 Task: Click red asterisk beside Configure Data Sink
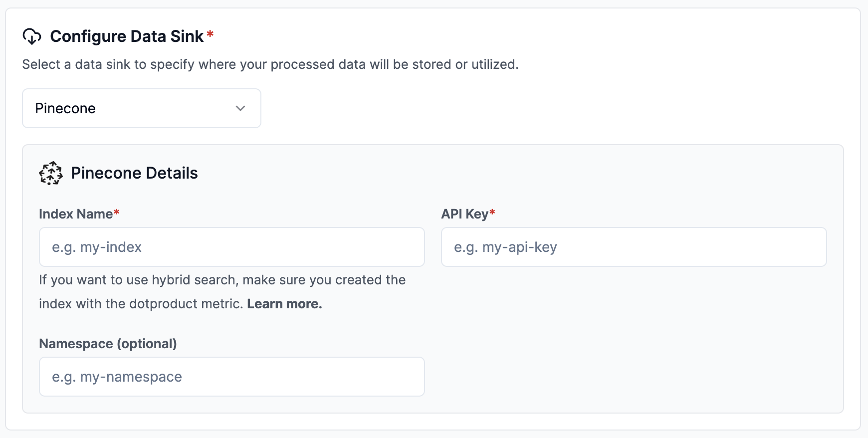click(x=210, y=34)
